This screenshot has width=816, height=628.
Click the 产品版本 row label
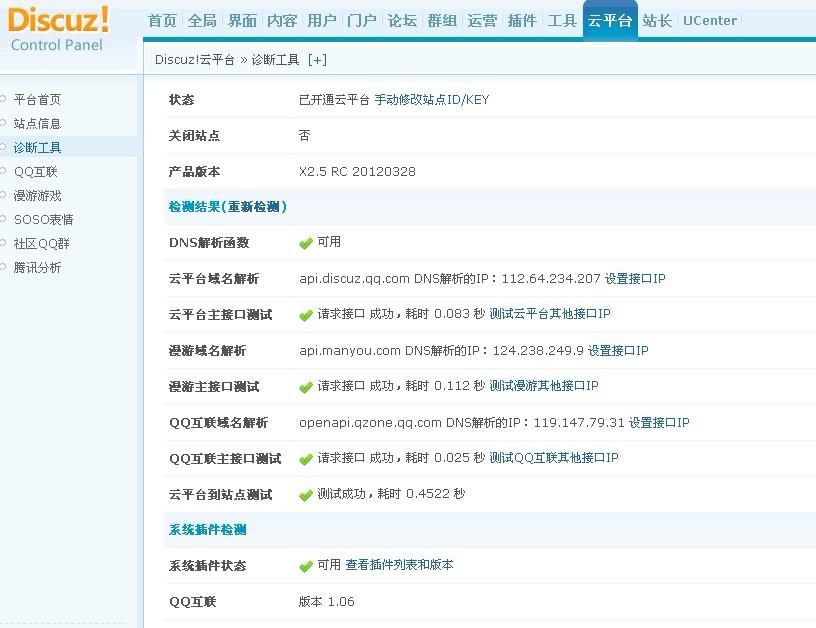click(195, 172)
